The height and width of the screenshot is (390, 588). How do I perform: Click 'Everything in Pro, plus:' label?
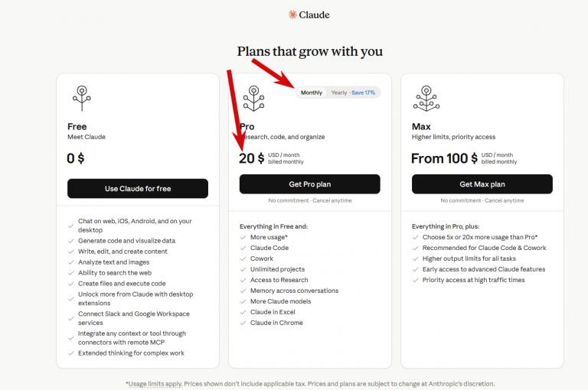click(445, 226)
